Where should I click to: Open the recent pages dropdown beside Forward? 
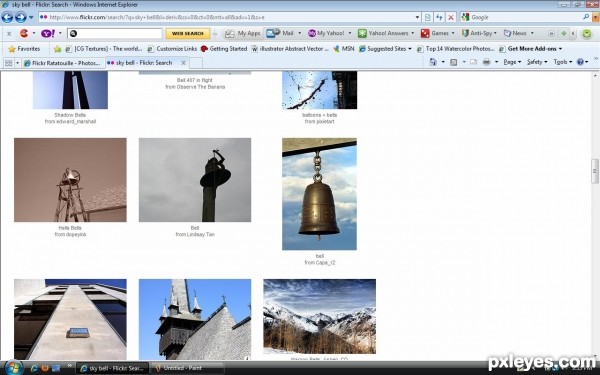(31, 17)
